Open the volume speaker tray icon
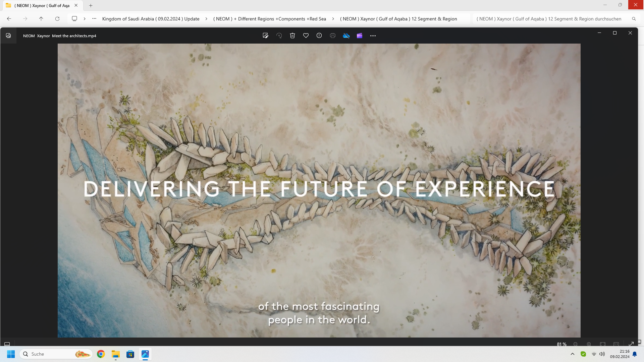 [602, 354]
